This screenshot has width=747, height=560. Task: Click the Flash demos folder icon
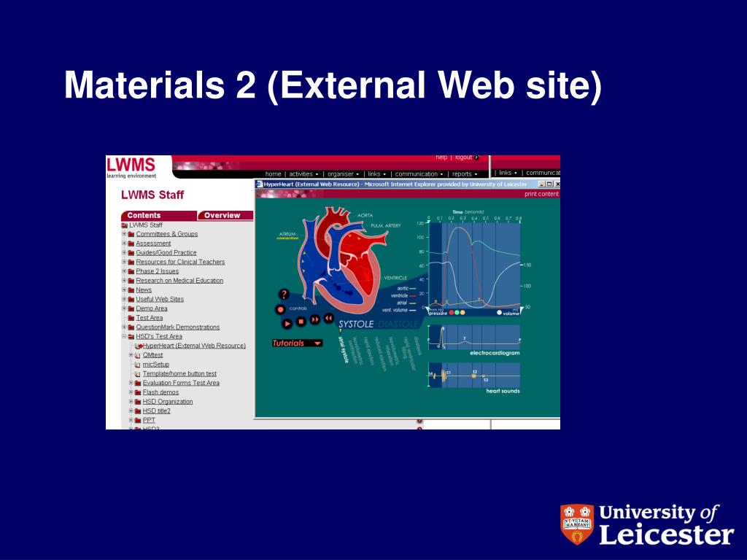click(x=138, y=392)
